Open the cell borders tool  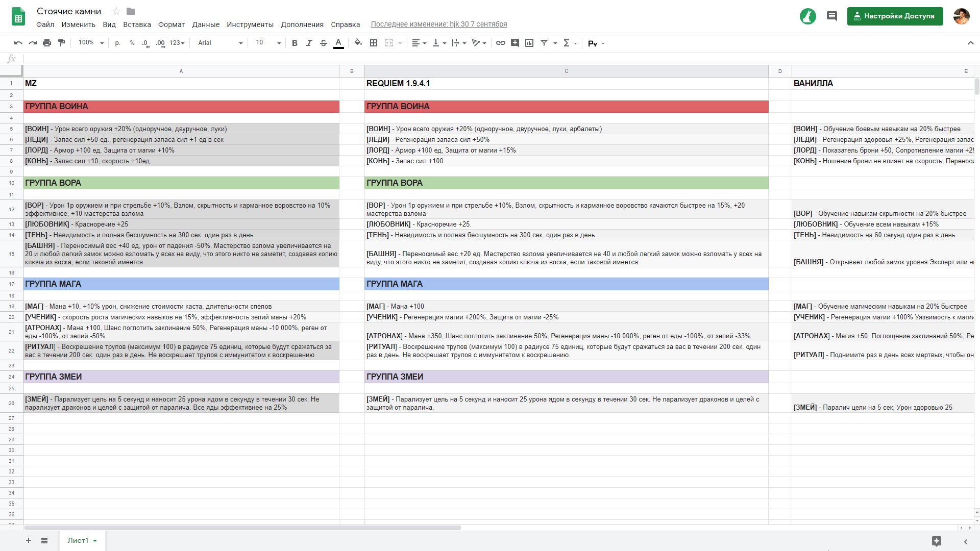[x=374, y=43]
